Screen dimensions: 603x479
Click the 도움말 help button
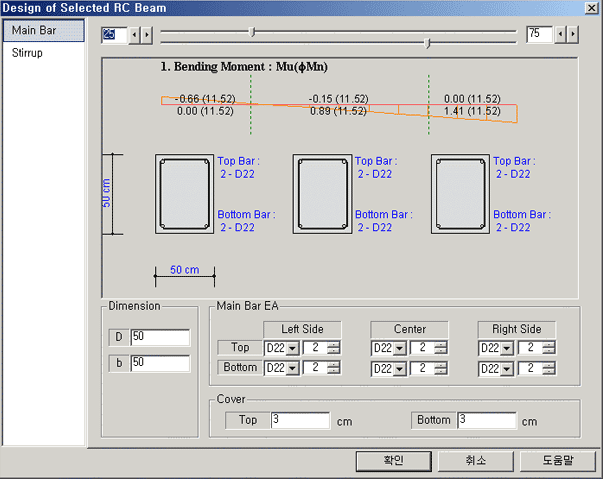557,461
